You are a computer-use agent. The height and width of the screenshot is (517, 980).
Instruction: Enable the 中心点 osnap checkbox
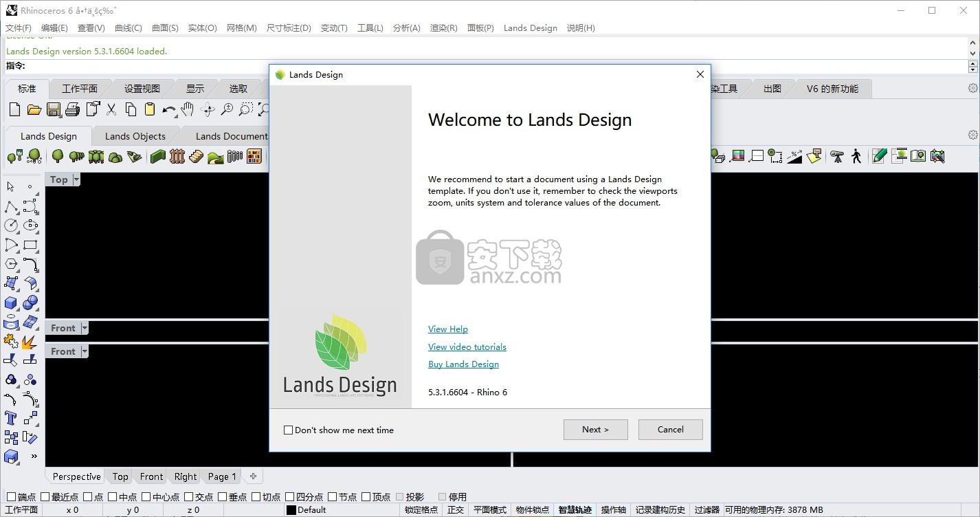[x=146, y=497]
